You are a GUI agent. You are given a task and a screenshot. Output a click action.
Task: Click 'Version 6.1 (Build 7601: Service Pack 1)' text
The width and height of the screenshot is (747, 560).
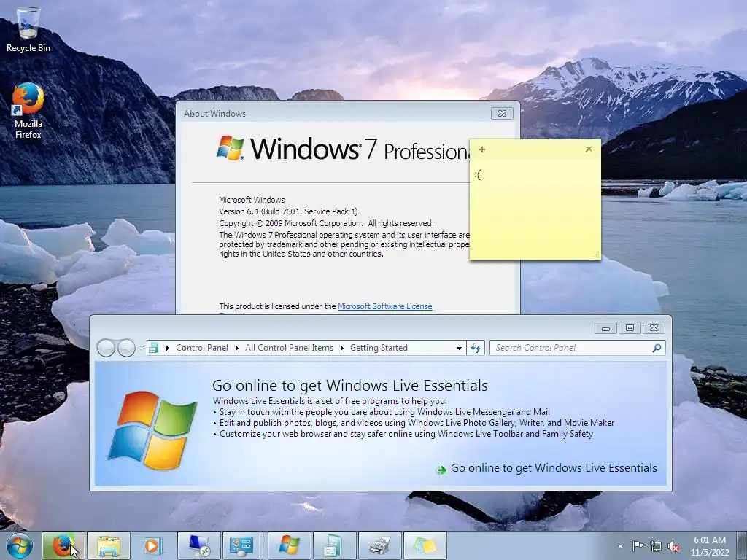288,211
